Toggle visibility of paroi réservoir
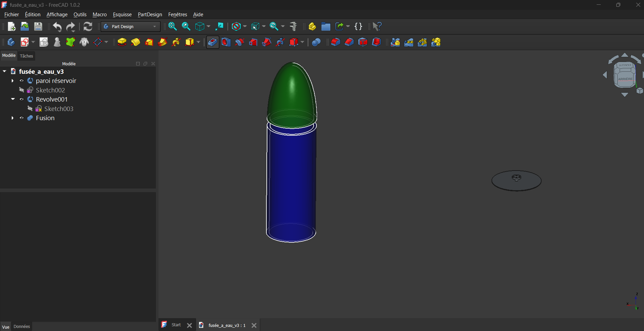 pyautogui.click(x=22, y=81)
